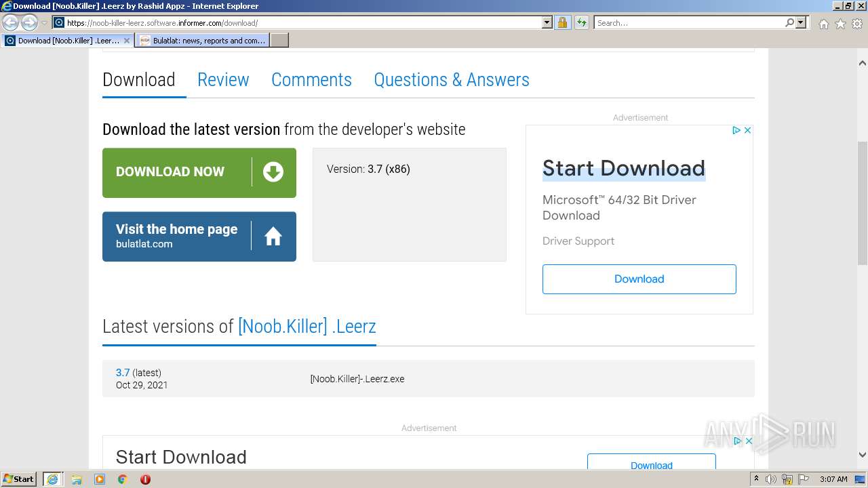
Task: Click the Oct 29, 2021 date text
Action: click(142, 385)
